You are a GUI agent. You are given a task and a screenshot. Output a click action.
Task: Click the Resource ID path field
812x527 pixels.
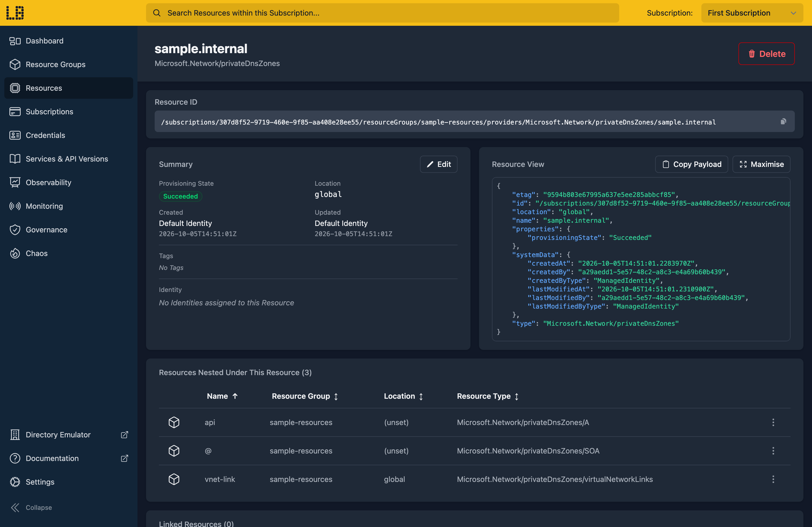[474, 121]
